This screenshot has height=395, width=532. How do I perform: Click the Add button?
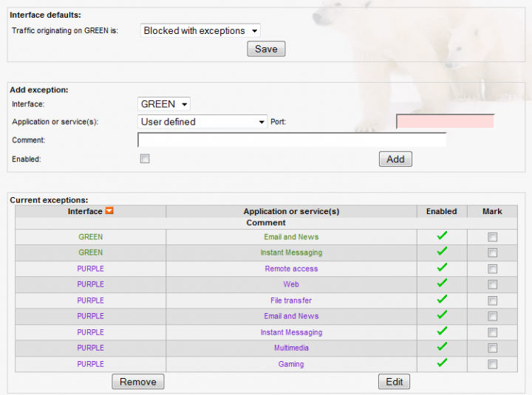(x=395, y=159)
